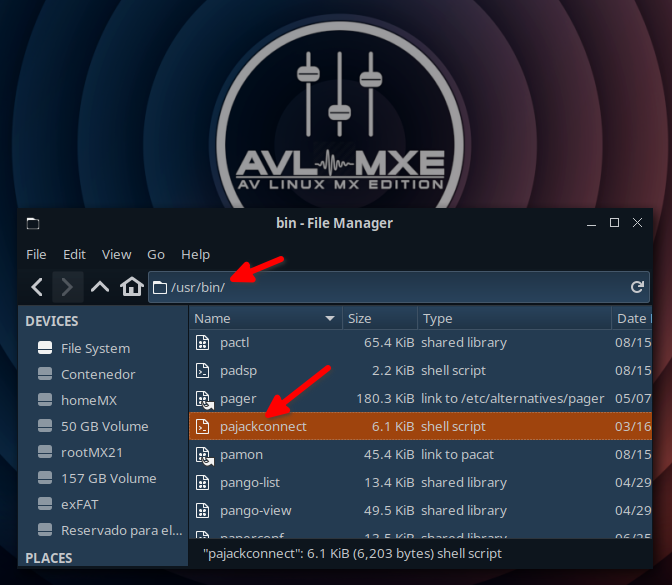Open the View menu
Screen dimensions: 672x585
116,255
